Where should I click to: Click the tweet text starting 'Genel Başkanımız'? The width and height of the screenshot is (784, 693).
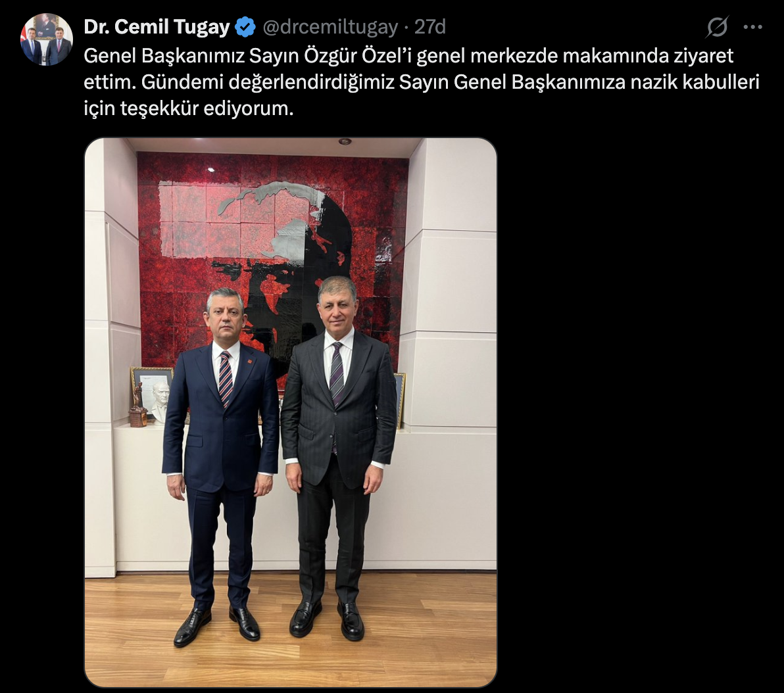pyautogui.click(x=422, y=82)
